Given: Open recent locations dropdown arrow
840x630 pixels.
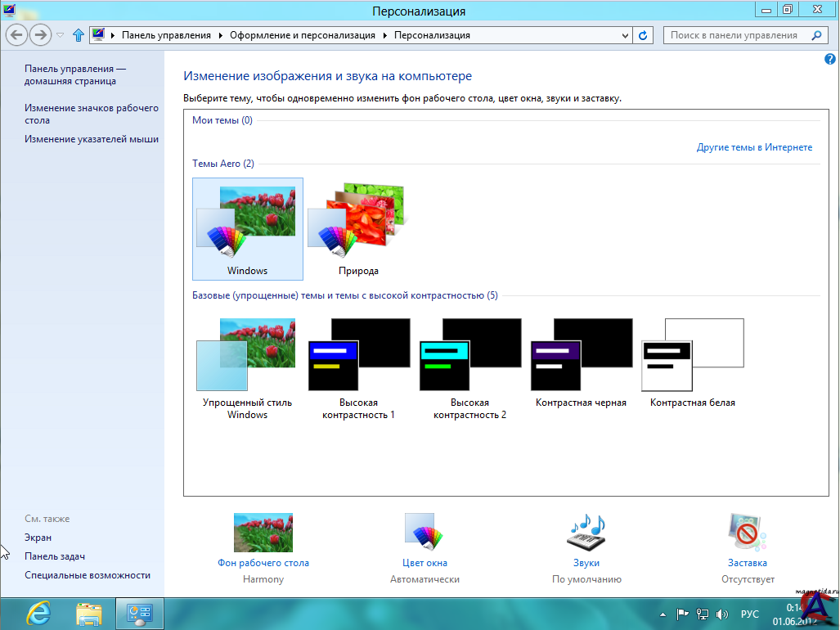Looking at the screenshot, I should click(x=60, y=35).
